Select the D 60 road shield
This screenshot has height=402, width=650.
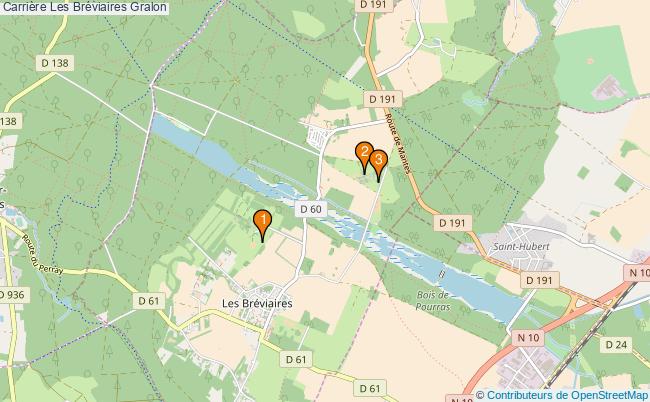(311, 209)
